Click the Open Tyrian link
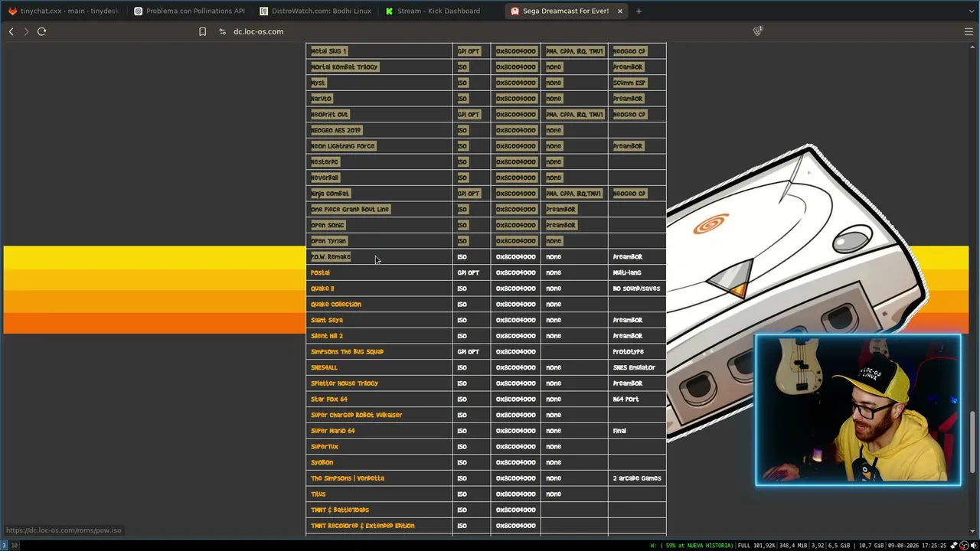Screen dimensions: 980x551 click(328, 241)
